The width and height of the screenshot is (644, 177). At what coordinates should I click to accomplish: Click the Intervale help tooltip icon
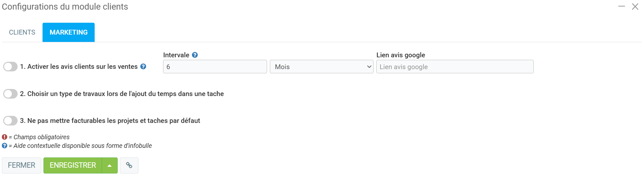(x=195, y=55)
